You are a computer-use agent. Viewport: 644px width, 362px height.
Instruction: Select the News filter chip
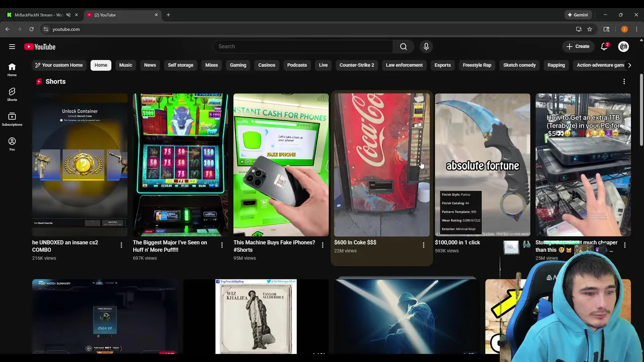coord(150,65)
